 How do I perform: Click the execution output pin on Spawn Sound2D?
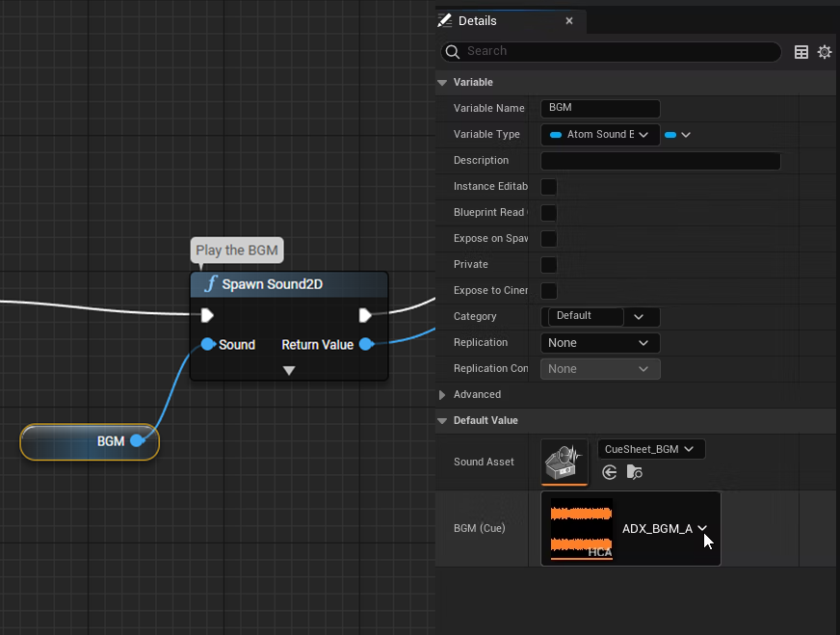[365, 315]
